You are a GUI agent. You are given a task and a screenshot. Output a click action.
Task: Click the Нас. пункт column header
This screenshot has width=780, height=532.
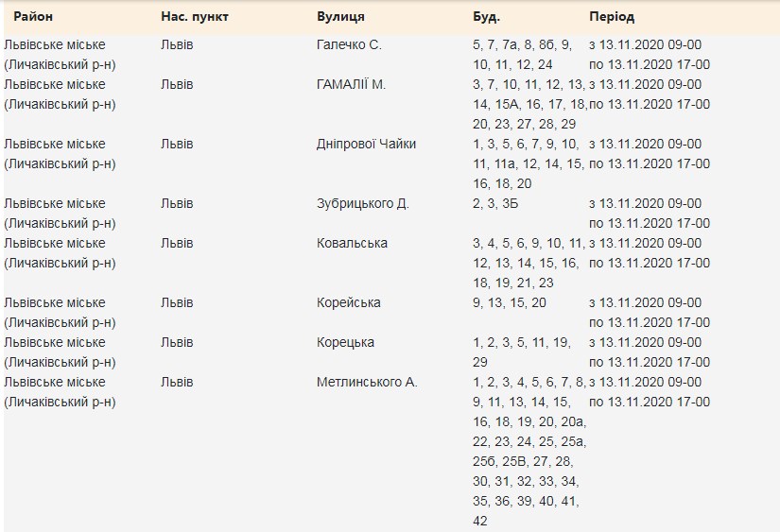(x=194, y=17)
